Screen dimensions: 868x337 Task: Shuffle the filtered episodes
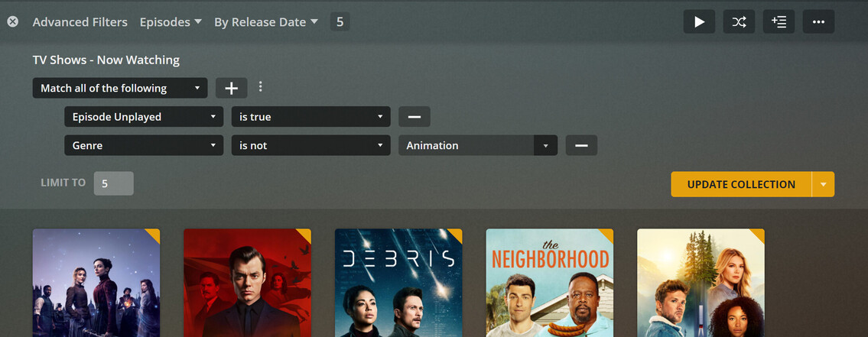pyautogui.click(x=739, y=21)
